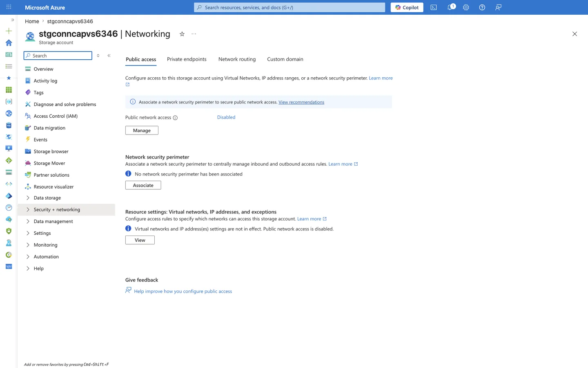
Task: Click the Home breadcrumb link
Action: coord(32,21)
